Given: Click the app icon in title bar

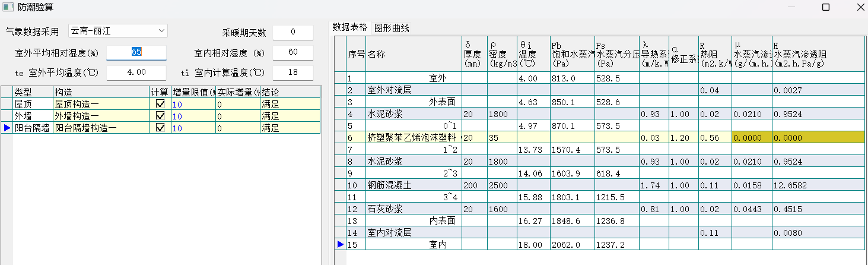Looking at the screenshot, I should pyautogui.click(x=8, y=7).
